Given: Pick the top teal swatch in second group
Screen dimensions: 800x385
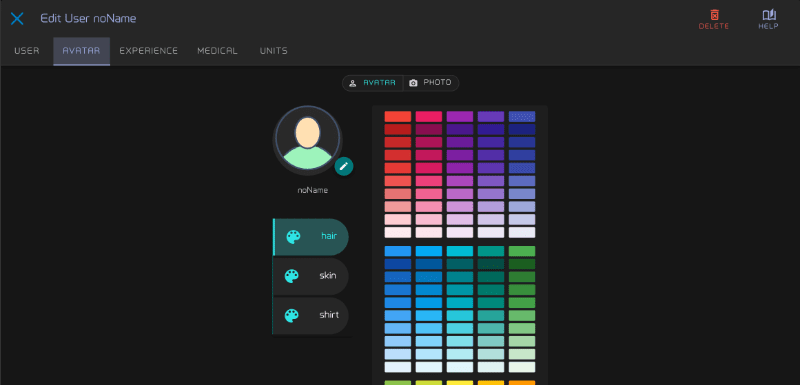Looking at the screenshot, I should [491, 251].
